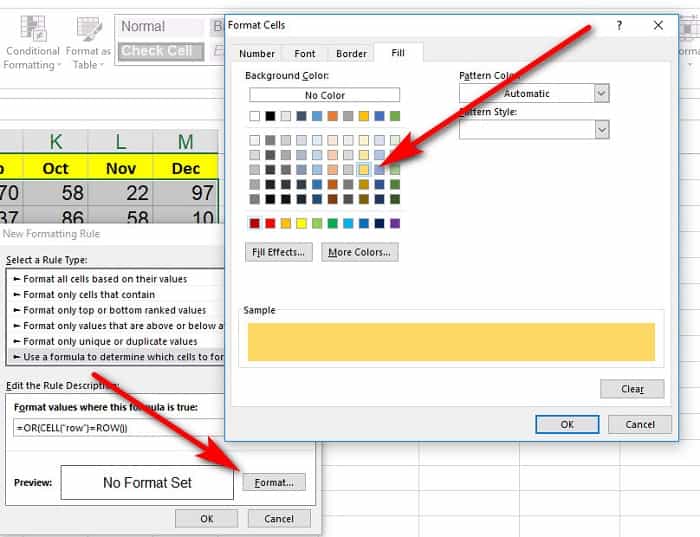Switch to the Number tab
The width and height of the screenshot is (700, 537).
[257, 54]
